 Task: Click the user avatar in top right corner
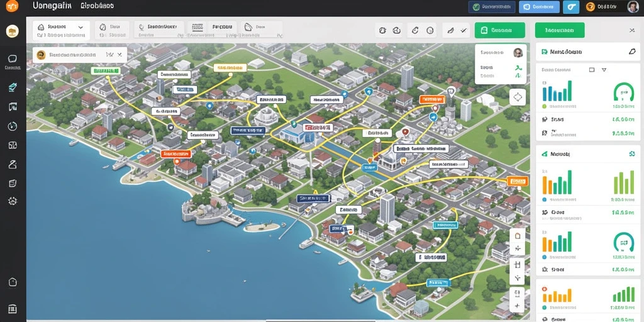pos(633,6)
